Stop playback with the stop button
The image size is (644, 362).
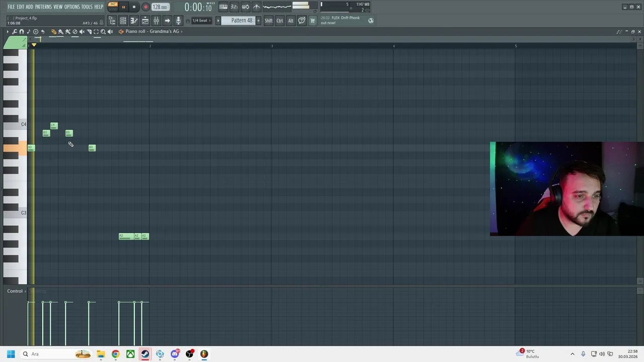[x=134, y=7]
